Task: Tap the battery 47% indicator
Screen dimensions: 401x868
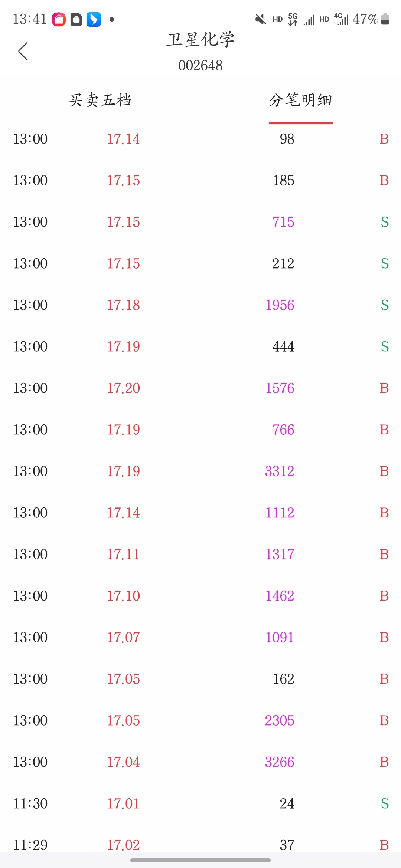Action: tap(371, 19)
